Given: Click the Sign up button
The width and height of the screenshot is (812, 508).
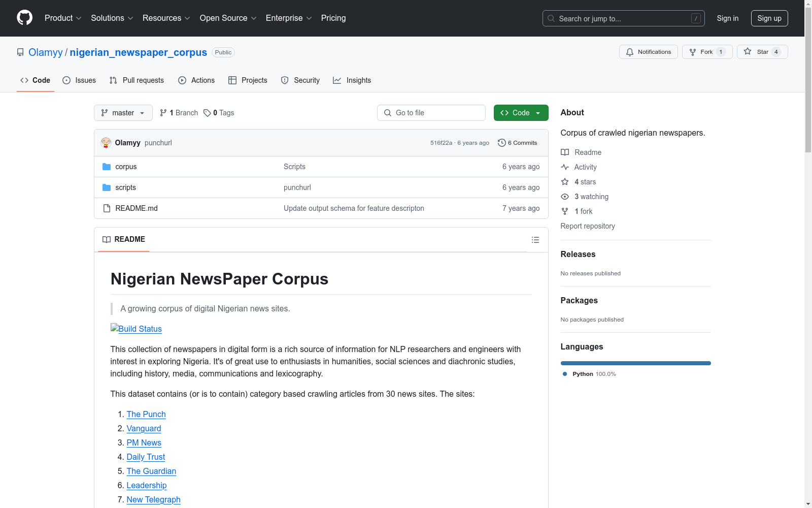Looking at the screenshot, I should point(769,18).
